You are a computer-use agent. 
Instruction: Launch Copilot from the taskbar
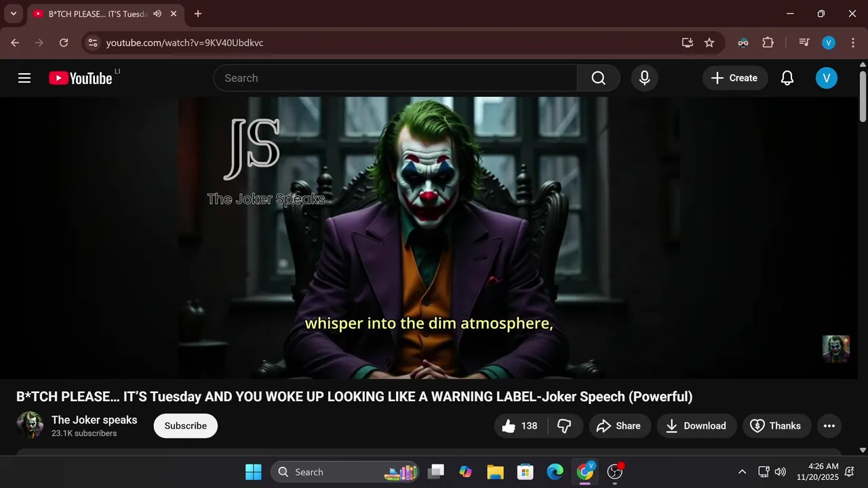coord(465,472)
